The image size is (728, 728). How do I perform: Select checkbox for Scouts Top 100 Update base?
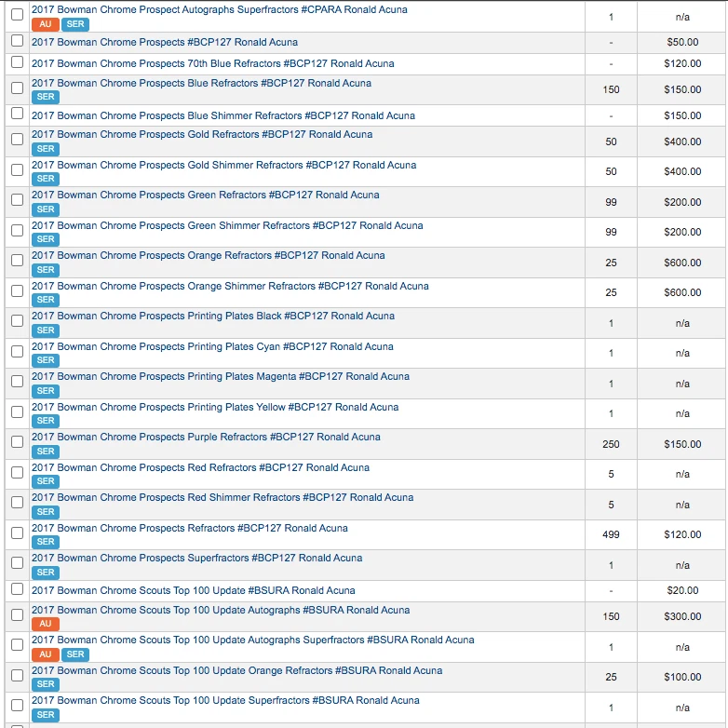(17, 588)
